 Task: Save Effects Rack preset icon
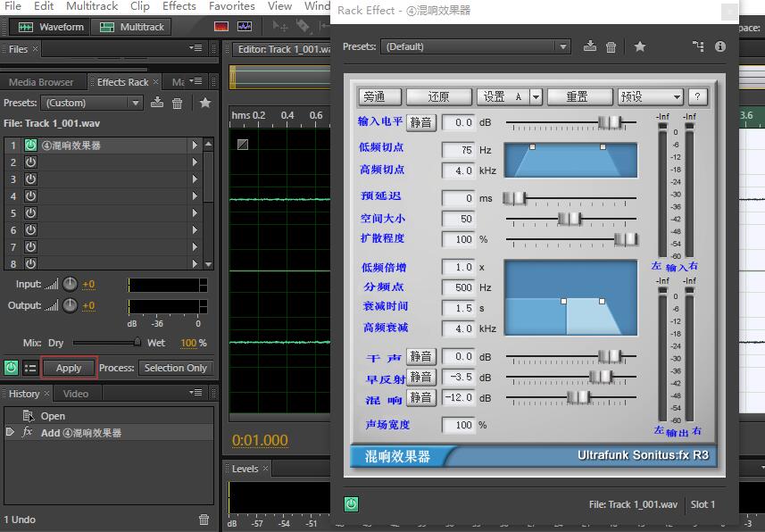click(x=156, y=103)
